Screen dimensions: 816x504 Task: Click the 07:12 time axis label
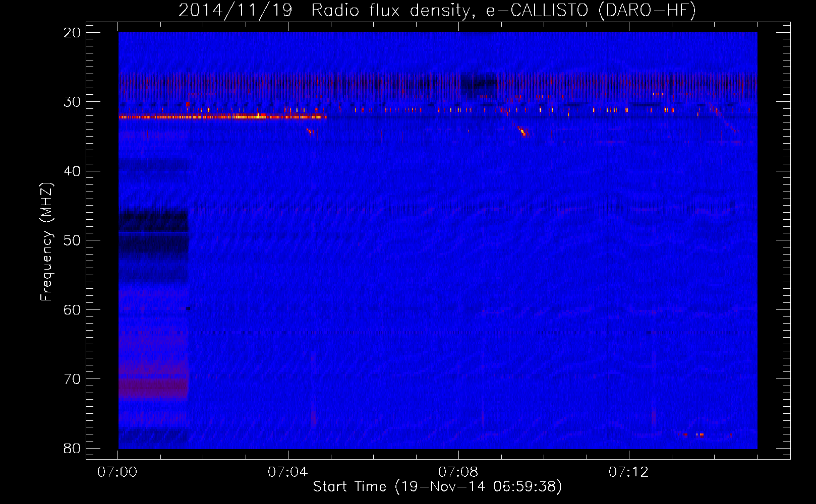coord(628,472)
